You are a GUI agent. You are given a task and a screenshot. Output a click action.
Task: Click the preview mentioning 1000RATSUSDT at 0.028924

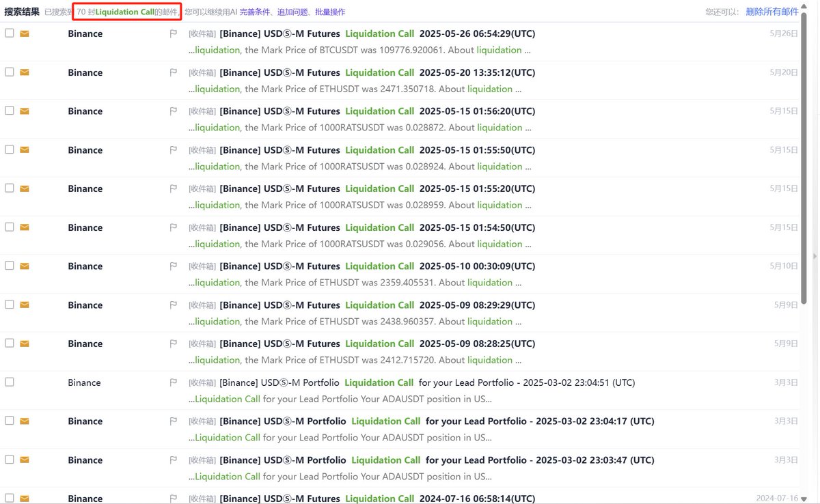click(x=359, y=167)
